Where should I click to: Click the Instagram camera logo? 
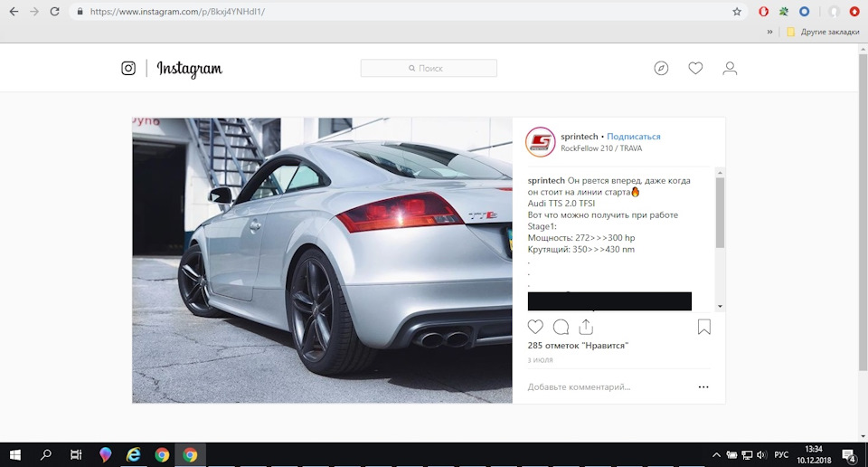pyautogui.click(x=128, y=68)
